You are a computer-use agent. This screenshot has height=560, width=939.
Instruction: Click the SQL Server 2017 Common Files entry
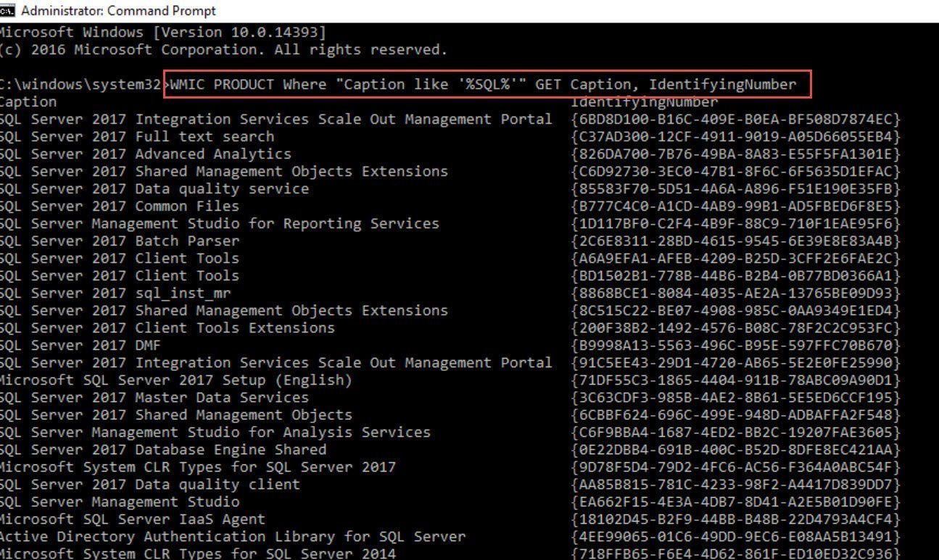point(120,206)
